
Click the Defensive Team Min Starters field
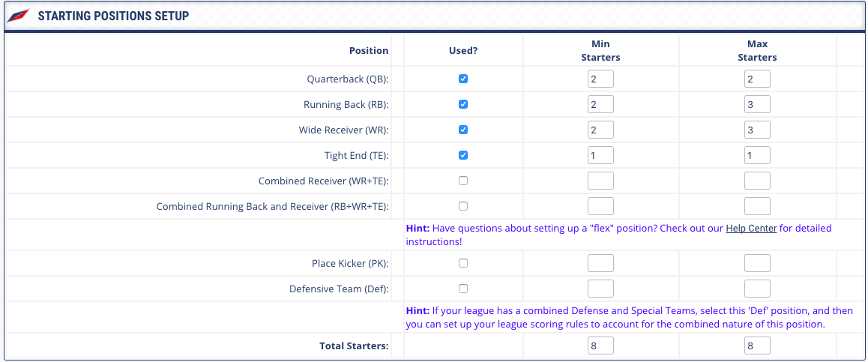tap(600, 289)
